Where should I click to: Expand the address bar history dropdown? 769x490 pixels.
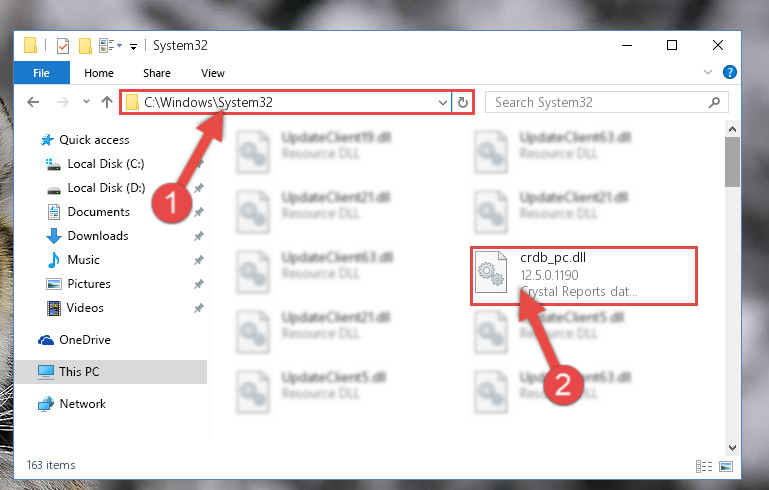coord(442,103)
